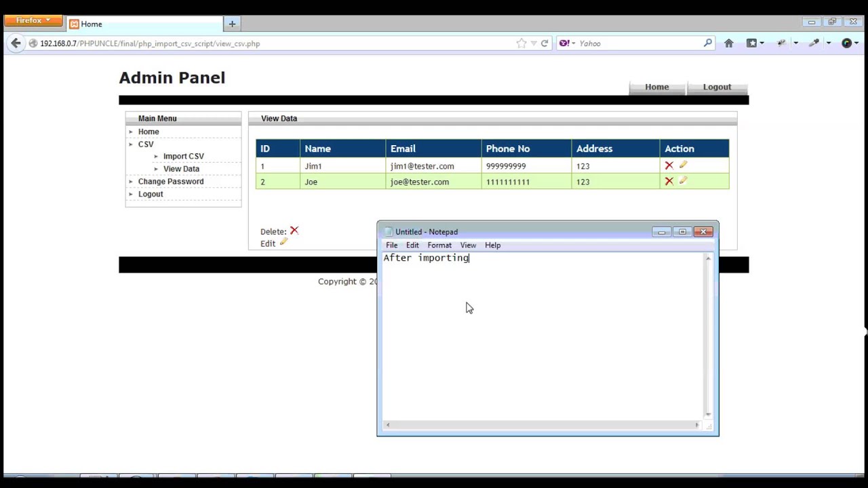
Task: Bookmark this page with the star icon
Action: coord(521,43)
